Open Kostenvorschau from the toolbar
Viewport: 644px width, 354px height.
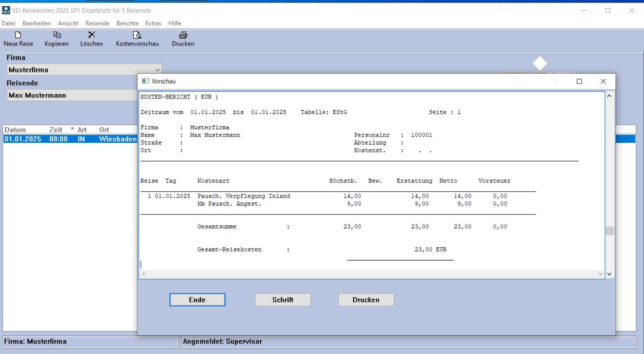coord(137,35)
